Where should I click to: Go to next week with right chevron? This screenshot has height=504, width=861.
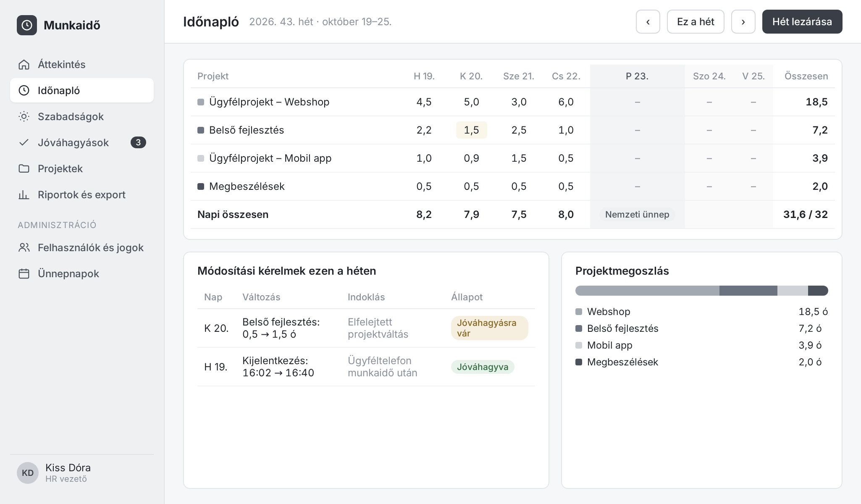tap(743, 22)
